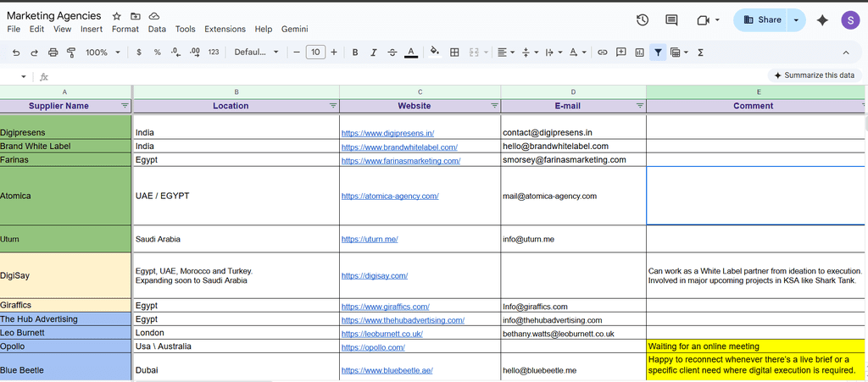Image resolution: width=868 pixels, height=382 pixels.
Task: Open version history clock icon
Action: [x=643, y=20]
